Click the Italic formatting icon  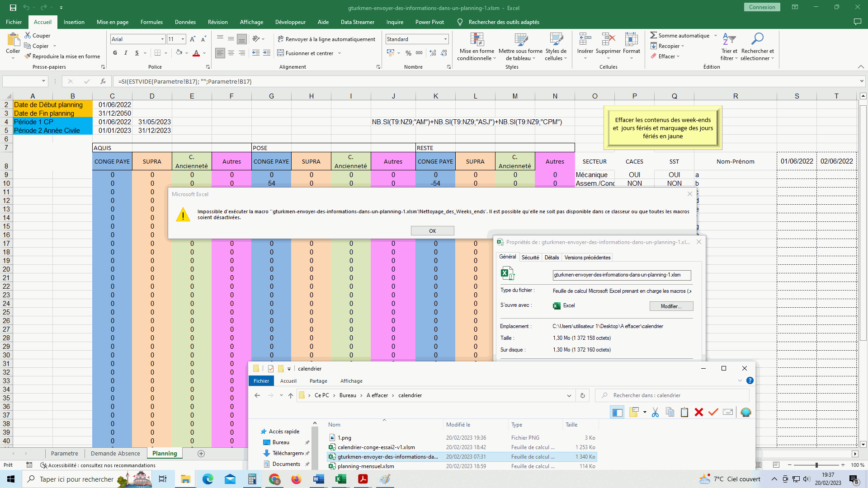126,53
